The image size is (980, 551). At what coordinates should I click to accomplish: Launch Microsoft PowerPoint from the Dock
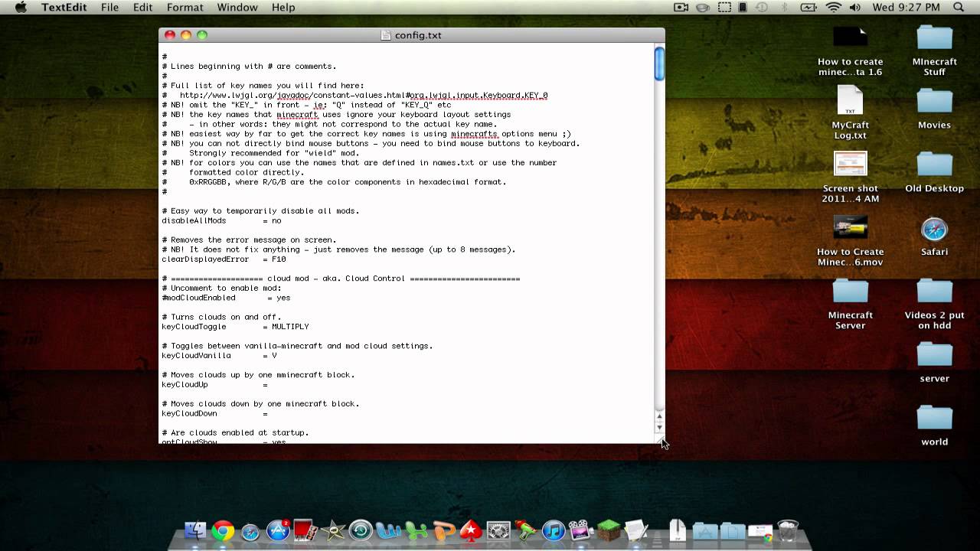point(443,530)
